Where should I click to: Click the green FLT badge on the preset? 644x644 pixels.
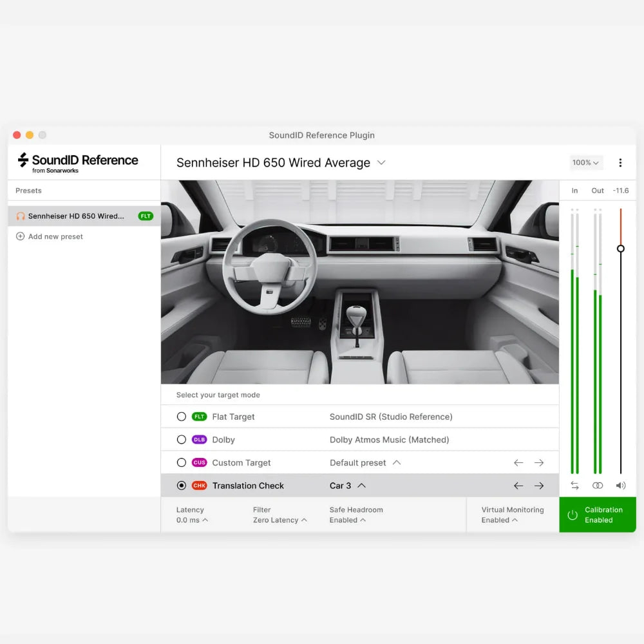[144, 216]
